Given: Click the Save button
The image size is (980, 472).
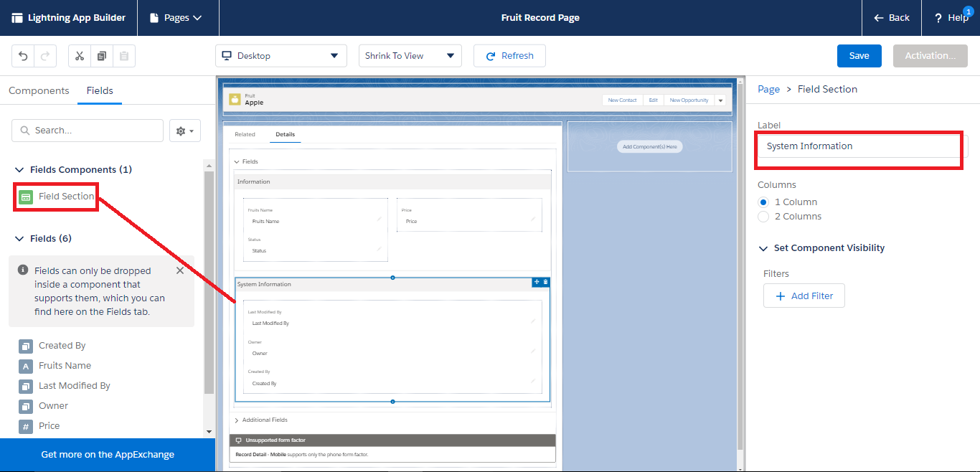Looking at the screenshot, I should coord(859,55).
